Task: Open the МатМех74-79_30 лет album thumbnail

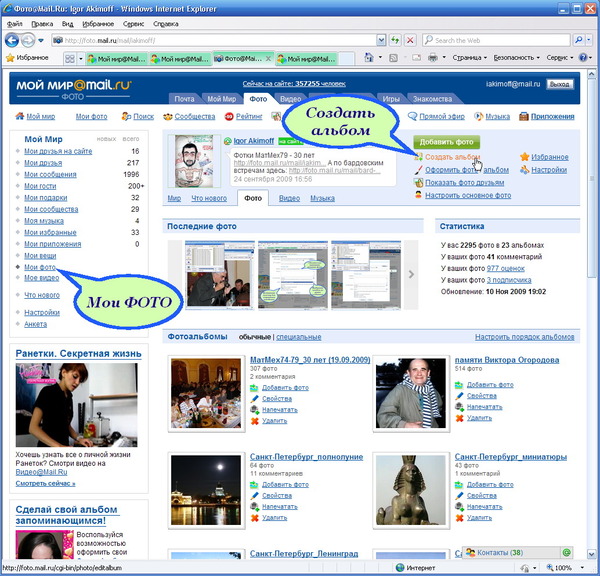Action: click(206, 393)
